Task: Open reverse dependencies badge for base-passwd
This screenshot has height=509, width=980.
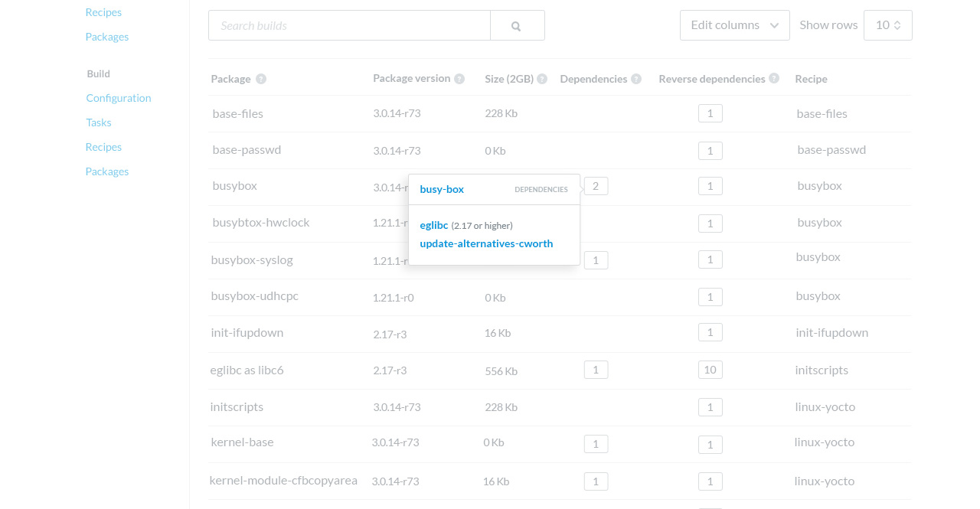Action: click(x=710, y=151)
